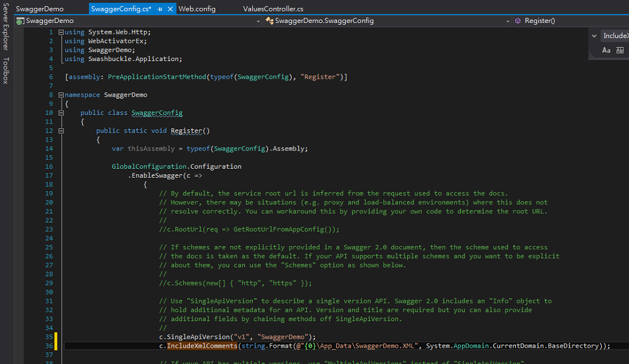Screen dimensions: 629x364
Task: Click "using Swashbuckle.Application;" line
Action: click(123, 59)
